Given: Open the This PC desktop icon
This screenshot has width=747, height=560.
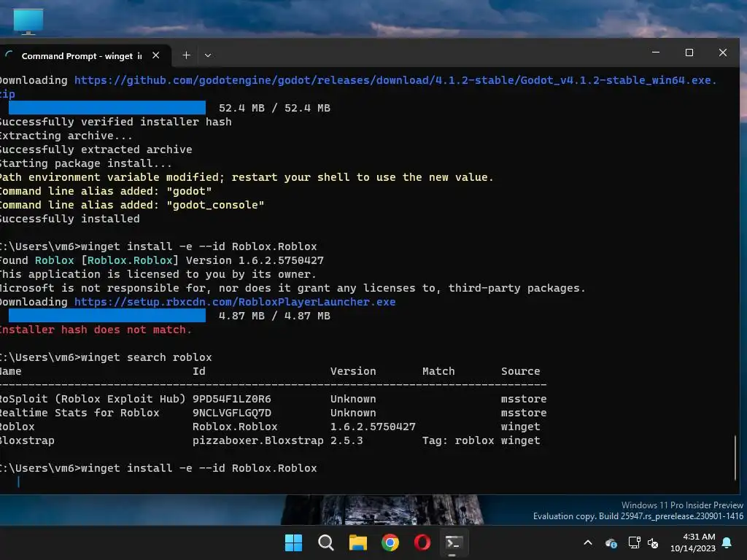Looking at the screenshot, I should click(28, 21).
